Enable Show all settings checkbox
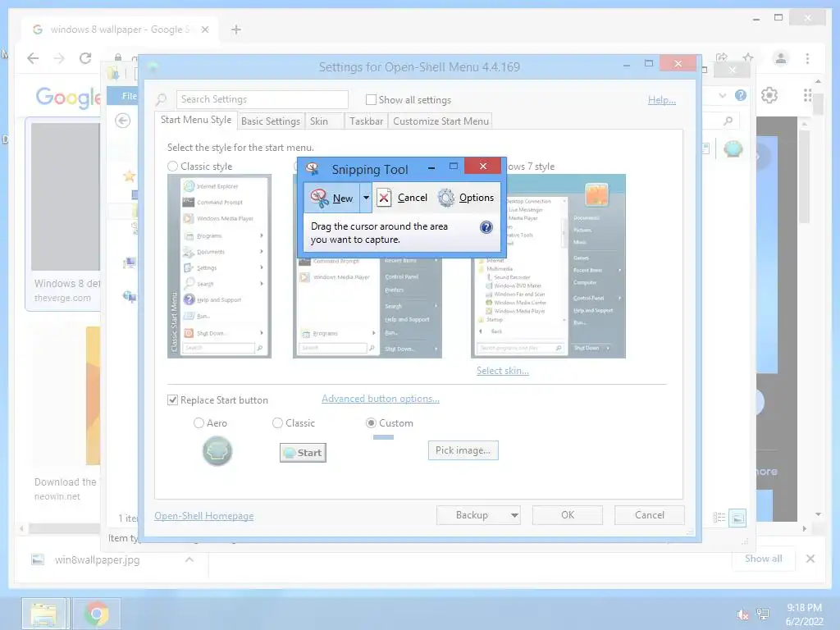The image size is (840, 630). 371,99
